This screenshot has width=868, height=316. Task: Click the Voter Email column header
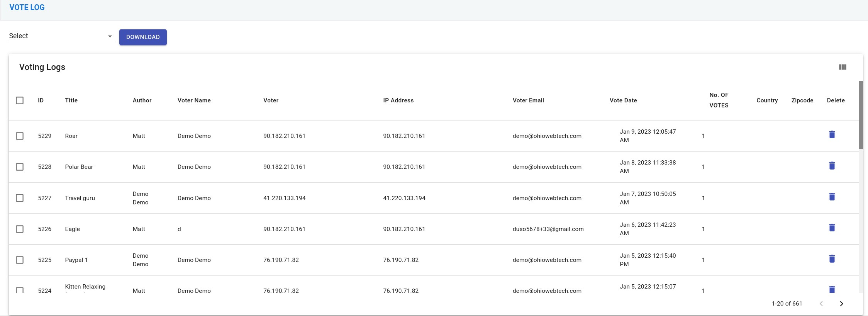point(528,100)
